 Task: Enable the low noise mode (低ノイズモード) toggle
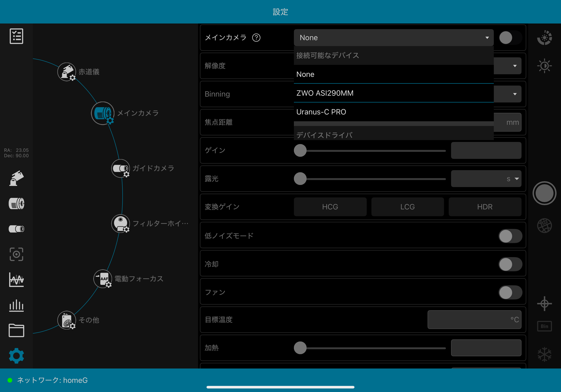[x=510, y=236]
